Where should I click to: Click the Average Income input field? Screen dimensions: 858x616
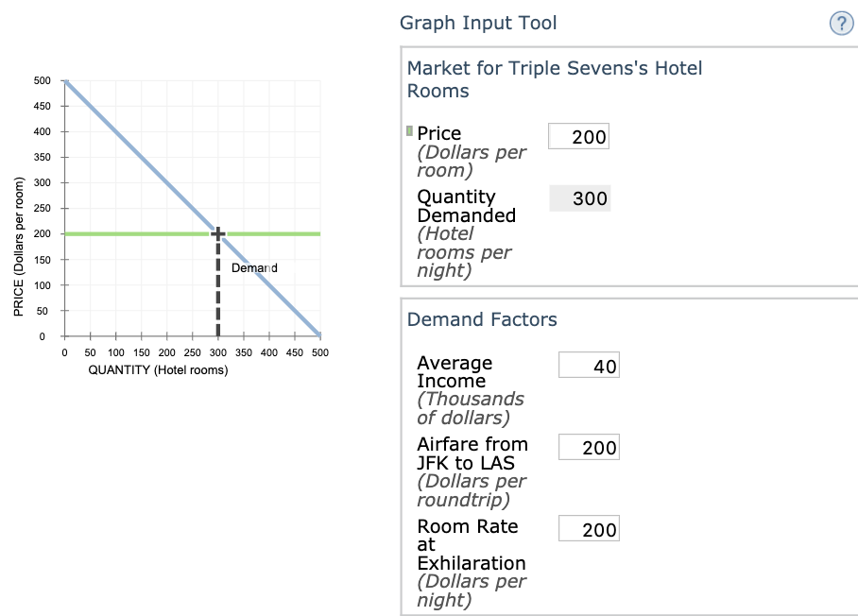click(x=590, y=365)
